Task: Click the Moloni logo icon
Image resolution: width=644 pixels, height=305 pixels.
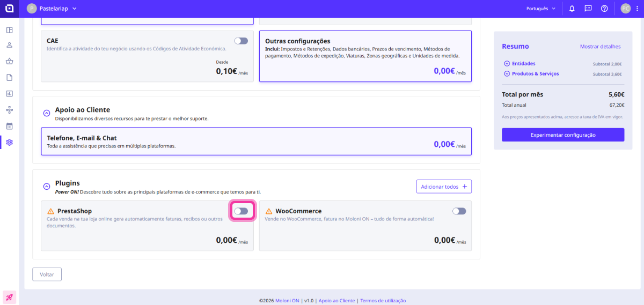Action: click(9, 9)
